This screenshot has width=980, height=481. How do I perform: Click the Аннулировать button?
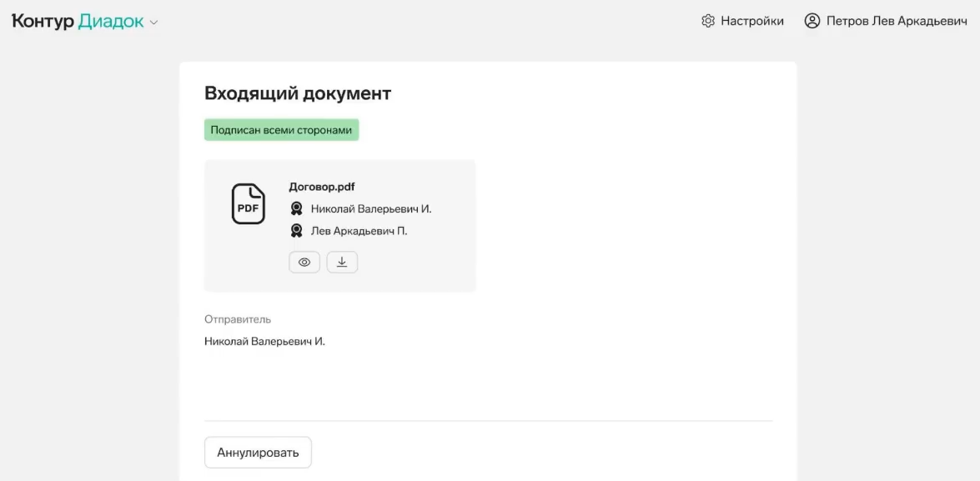tap(258, 453)
